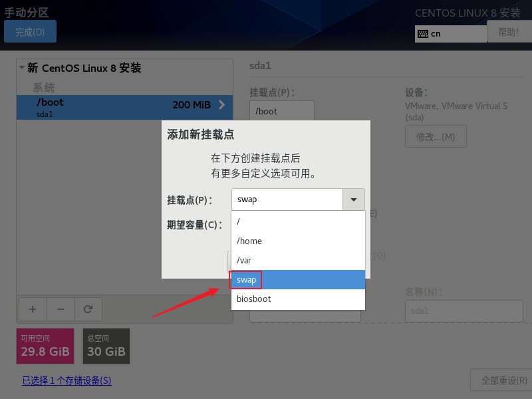Choose /var from mount point list
532x399 pixels.
click(298, 260)
